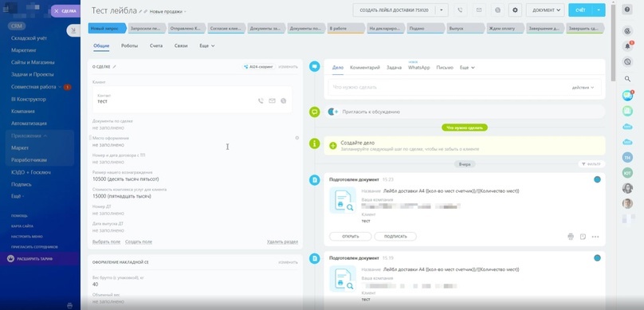
Task: Print document via printer icon in card
Action: point(571,237)
